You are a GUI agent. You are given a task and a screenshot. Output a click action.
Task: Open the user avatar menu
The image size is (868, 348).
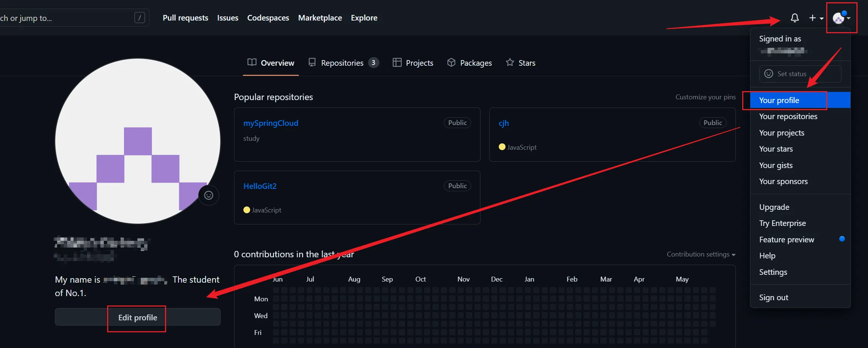pos(841,18)
